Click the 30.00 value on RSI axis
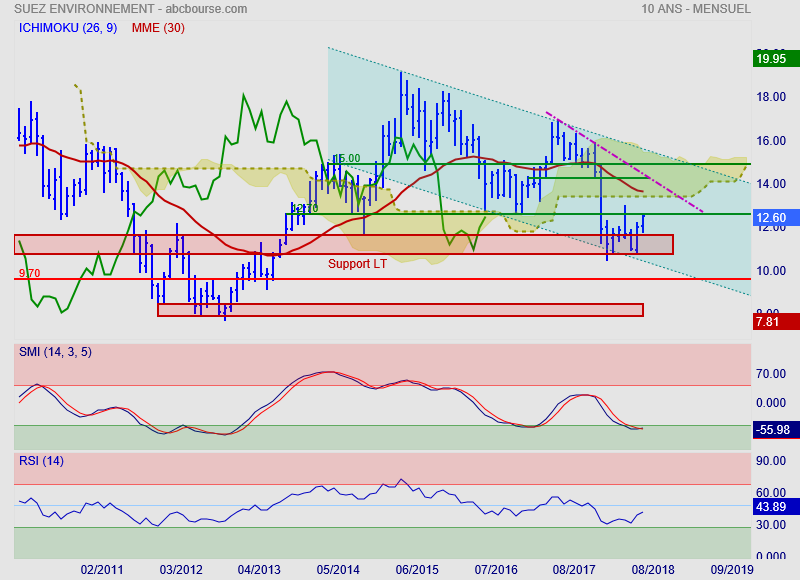 tap(771, 524)
